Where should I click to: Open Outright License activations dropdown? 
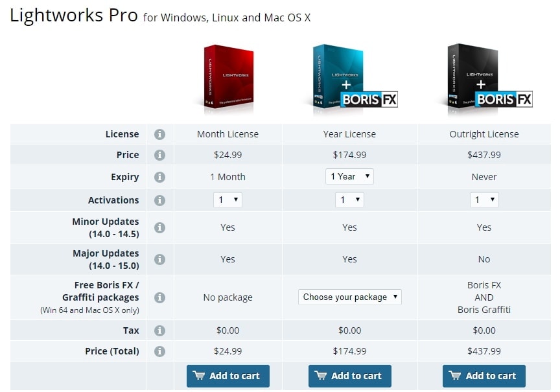click(484, 200)
